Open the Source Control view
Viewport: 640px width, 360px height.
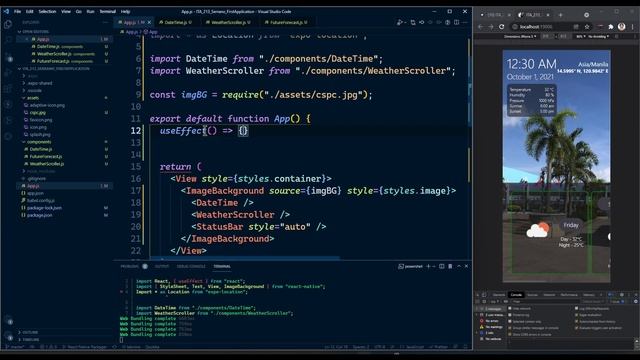point(8,56)
